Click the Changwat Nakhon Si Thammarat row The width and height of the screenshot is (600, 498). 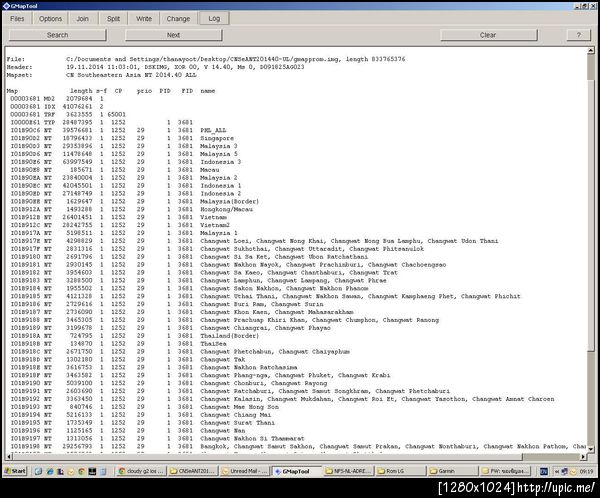[157, 439]
